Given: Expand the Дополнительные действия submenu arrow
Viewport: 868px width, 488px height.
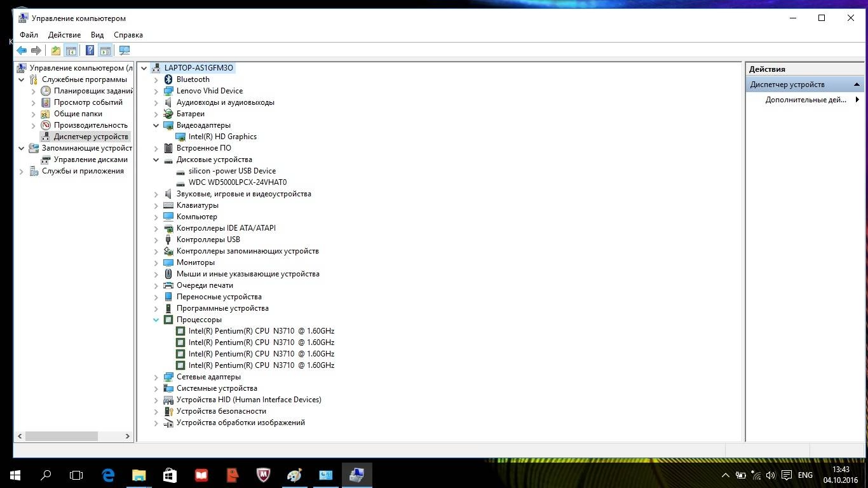Looking at the screenshot, I should [857, 100].
